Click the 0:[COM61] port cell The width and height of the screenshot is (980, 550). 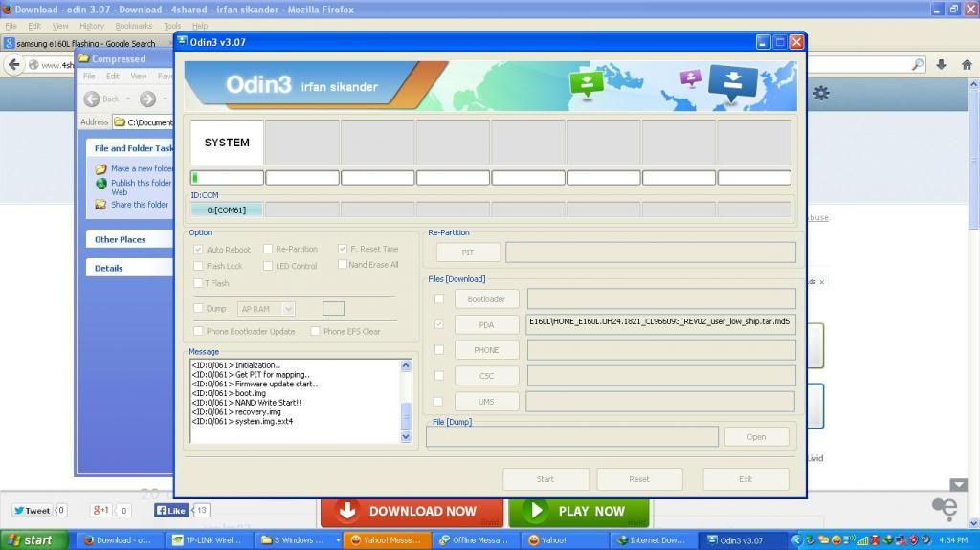click(226, 210)
